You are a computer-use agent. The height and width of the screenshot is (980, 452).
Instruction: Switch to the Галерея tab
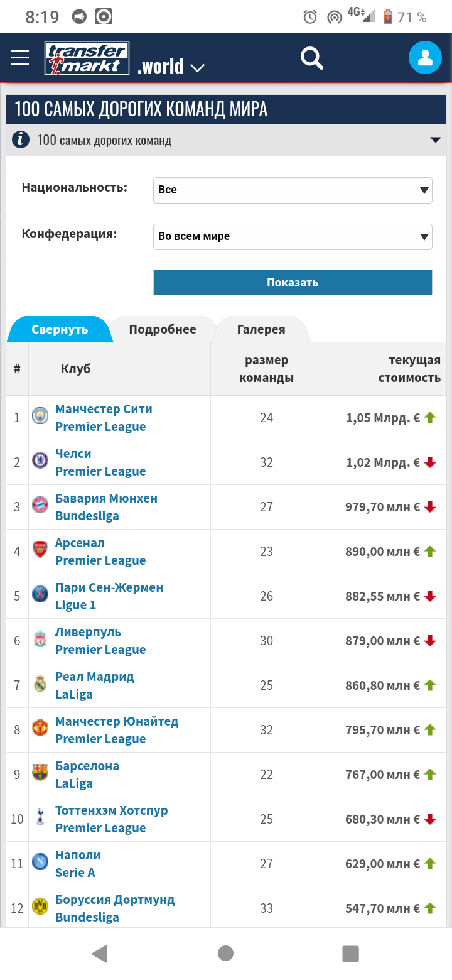[x=261, y=329]
